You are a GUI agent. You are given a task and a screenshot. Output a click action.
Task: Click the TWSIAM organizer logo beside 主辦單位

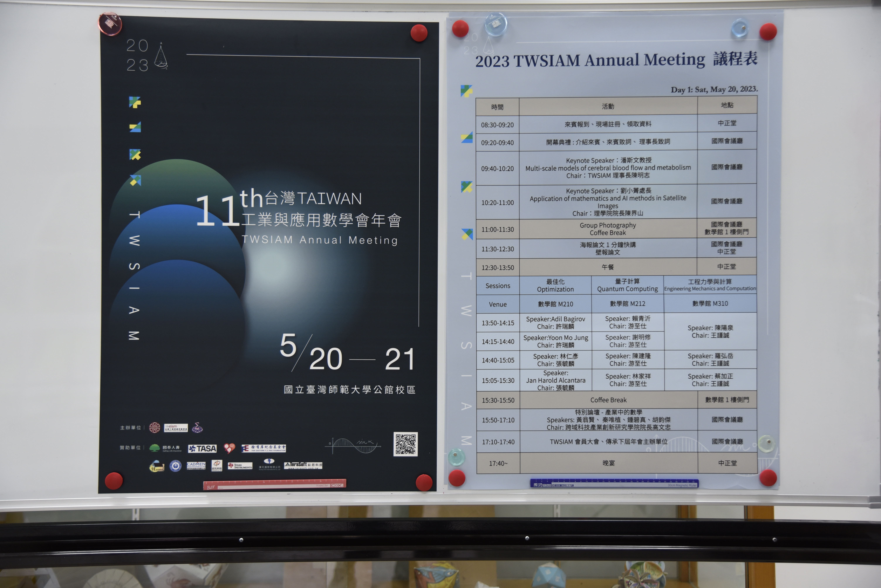tap(176, 428)
